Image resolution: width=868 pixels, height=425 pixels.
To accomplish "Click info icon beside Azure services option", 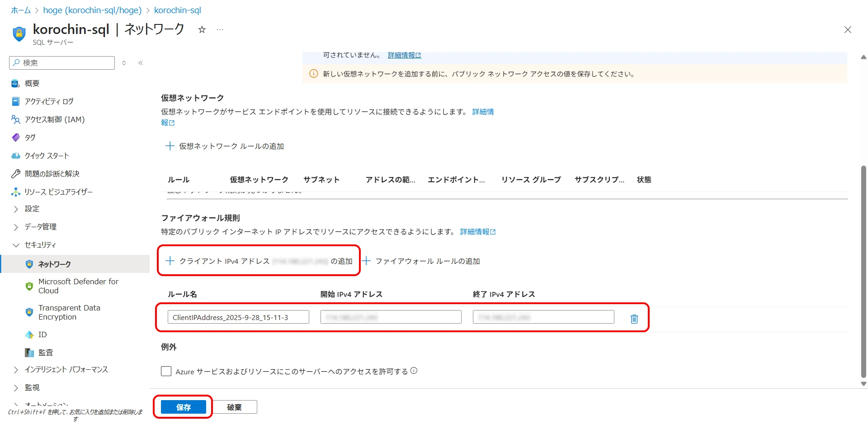I will tap(414, 371).
